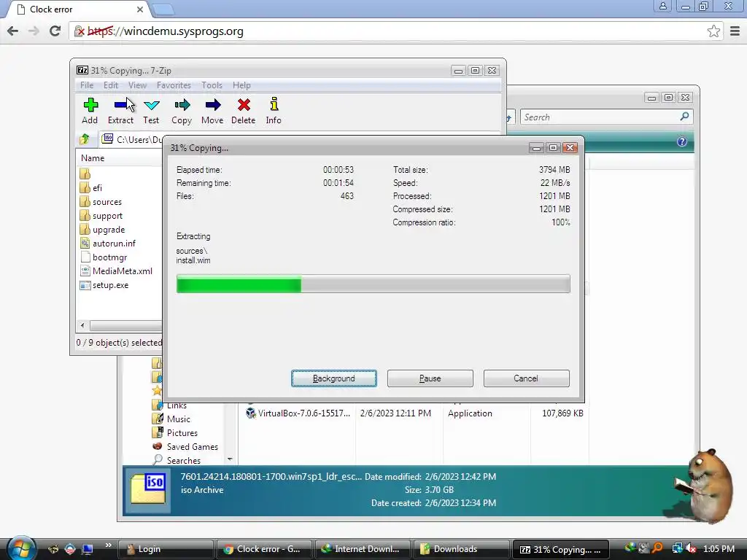Click the show desktop quick launch icon
The image size is (747, 560).
[x=88, y=549]
